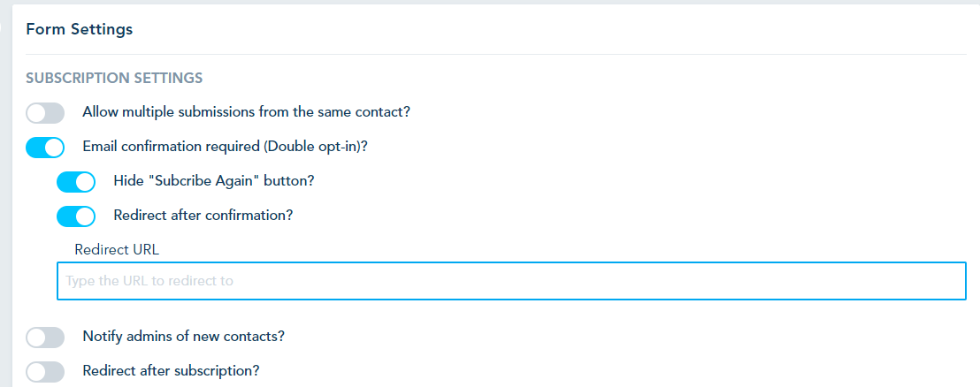Click "Notify admins of new contacts?" label

(183, 336)
